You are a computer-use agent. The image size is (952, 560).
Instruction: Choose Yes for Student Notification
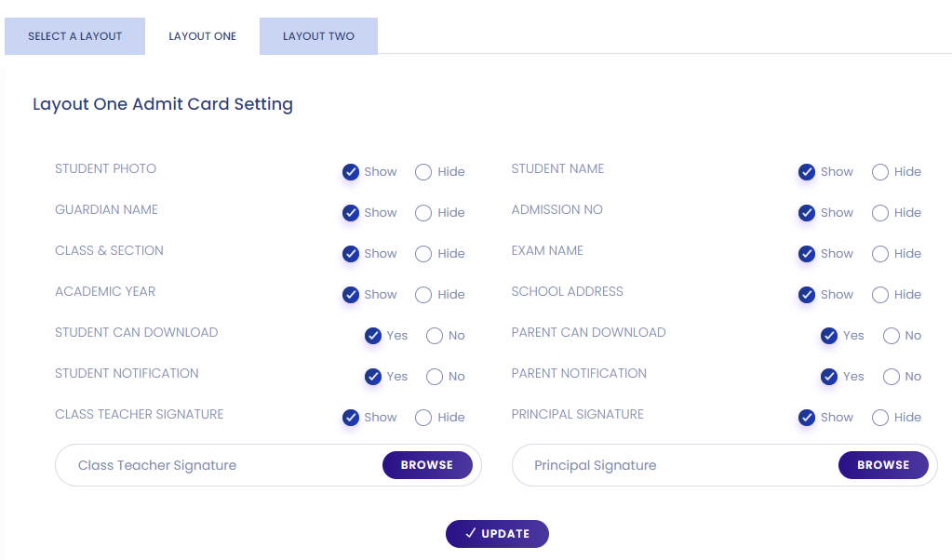click(373, 377)
